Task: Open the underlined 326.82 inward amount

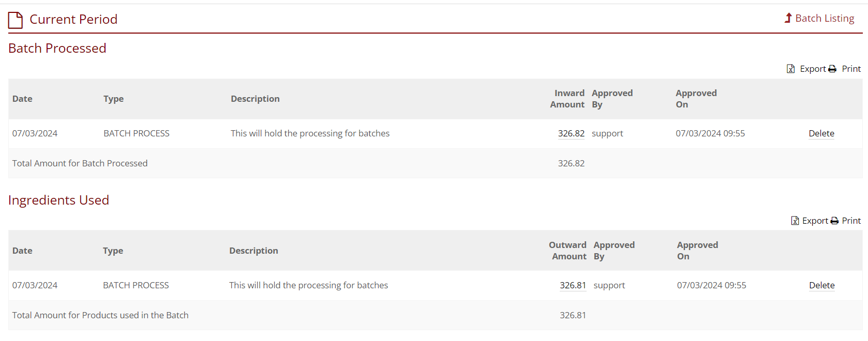Action: (571, 133)
